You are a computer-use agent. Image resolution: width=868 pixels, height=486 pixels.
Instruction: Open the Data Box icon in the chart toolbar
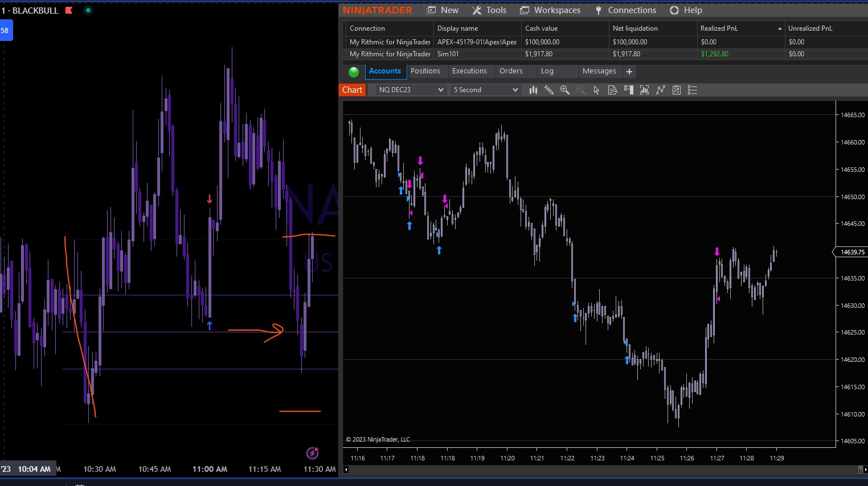tap(612, 90)
